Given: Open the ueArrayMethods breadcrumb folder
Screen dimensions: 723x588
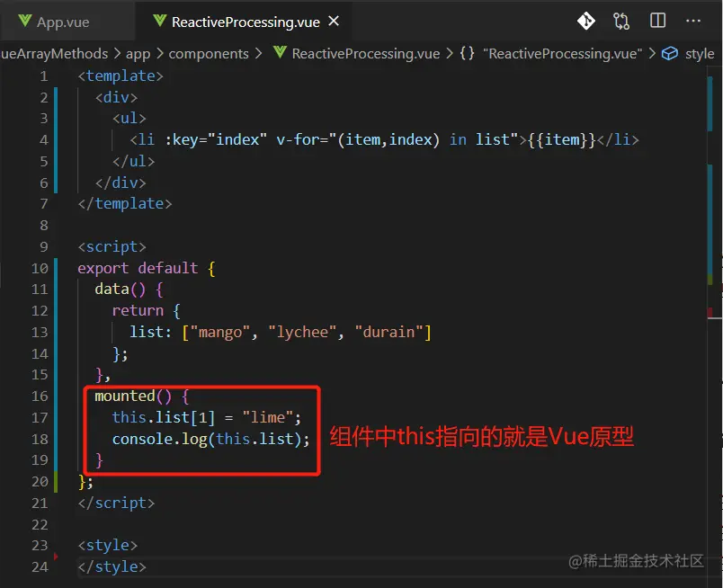Looking at the screenshot, I should pos(54,54).
